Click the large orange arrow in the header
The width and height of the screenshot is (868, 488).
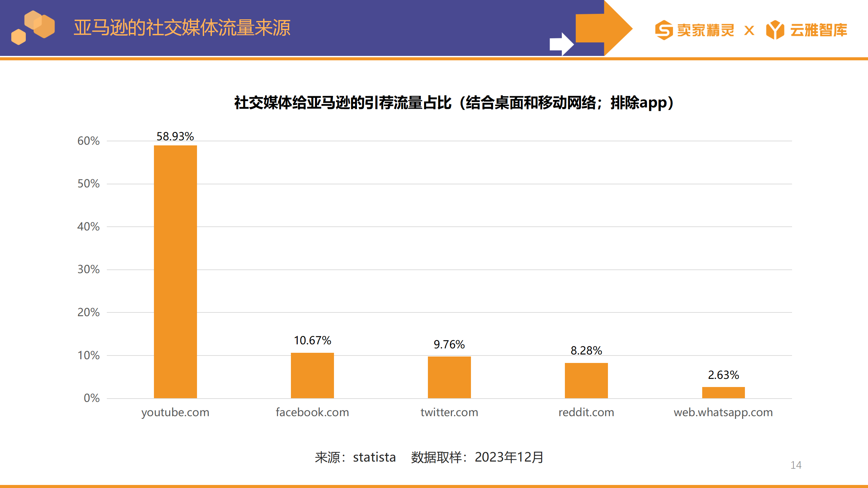pyautogui.click(x=604, y=28)
